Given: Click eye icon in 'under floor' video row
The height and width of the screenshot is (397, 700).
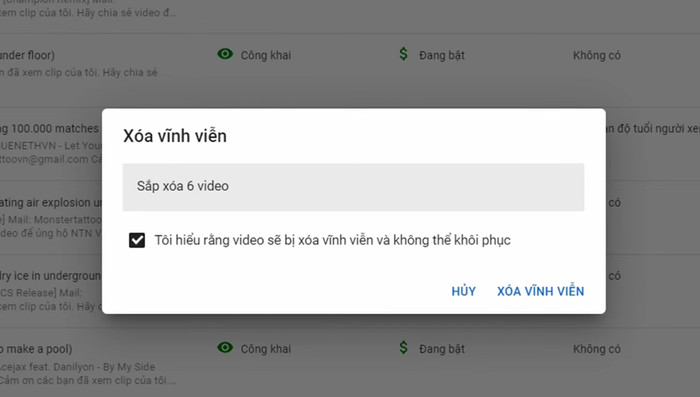Looking at the screenshot, I should click(225, 54).
